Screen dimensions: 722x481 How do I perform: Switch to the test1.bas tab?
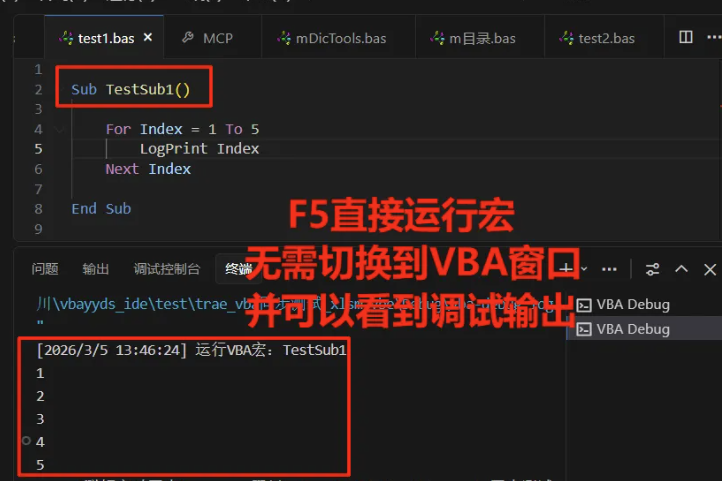coord(104,38)
